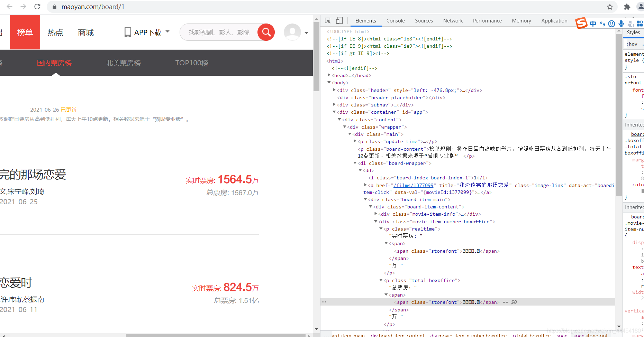Click the red search magnifier button
This screenshot has height=337, width=644.
[266, 32]
